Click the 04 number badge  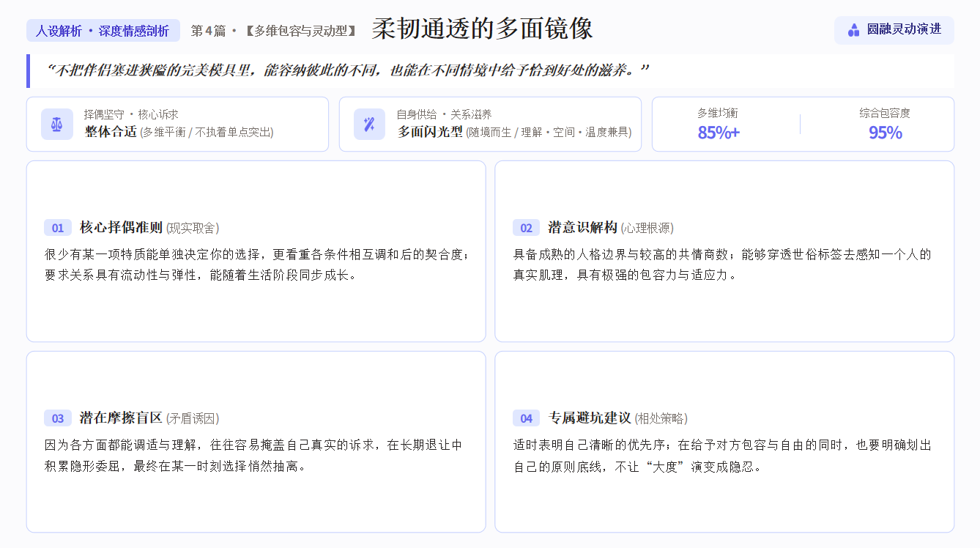[526, 418]
